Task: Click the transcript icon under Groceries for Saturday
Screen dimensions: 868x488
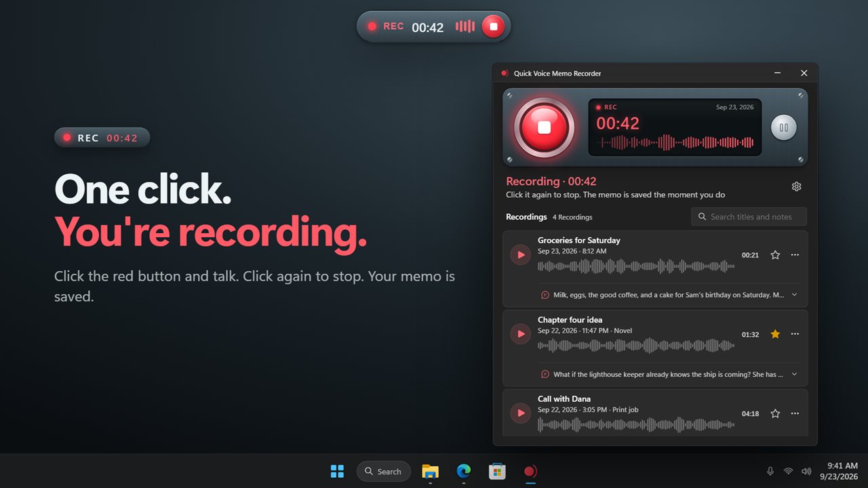Action: 545,295
